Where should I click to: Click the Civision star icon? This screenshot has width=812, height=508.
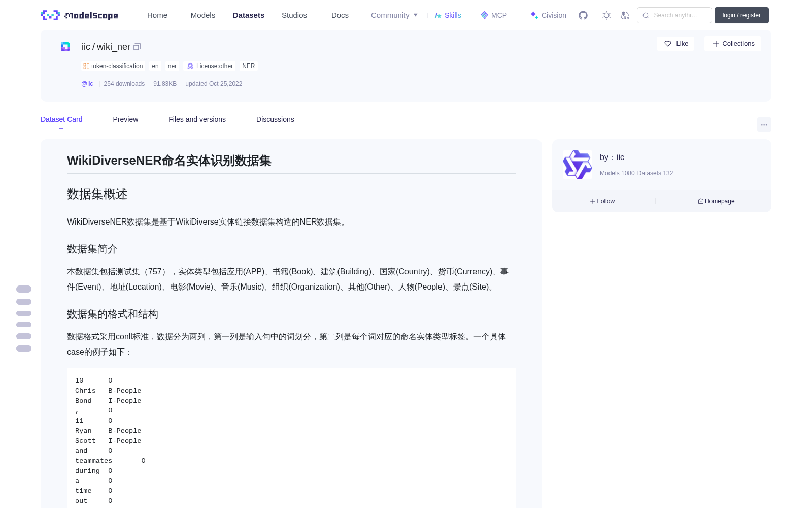point(534,15)
